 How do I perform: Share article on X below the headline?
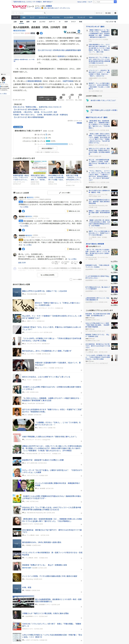[x=38, y=33]
